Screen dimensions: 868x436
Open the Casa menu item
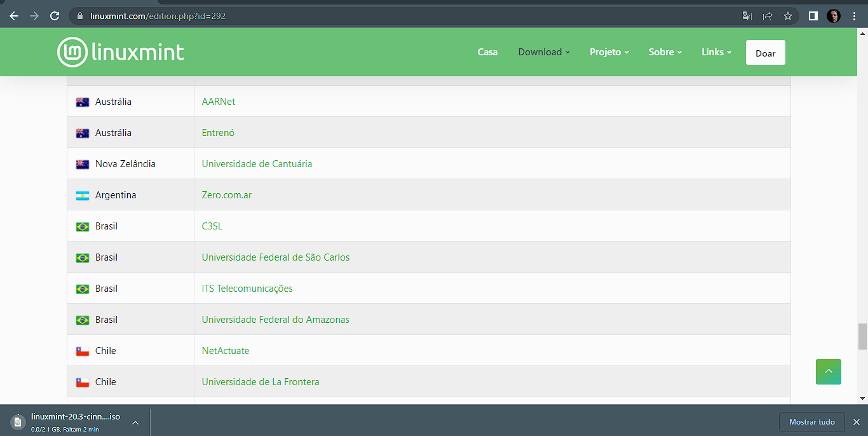[x=487, y=52]
